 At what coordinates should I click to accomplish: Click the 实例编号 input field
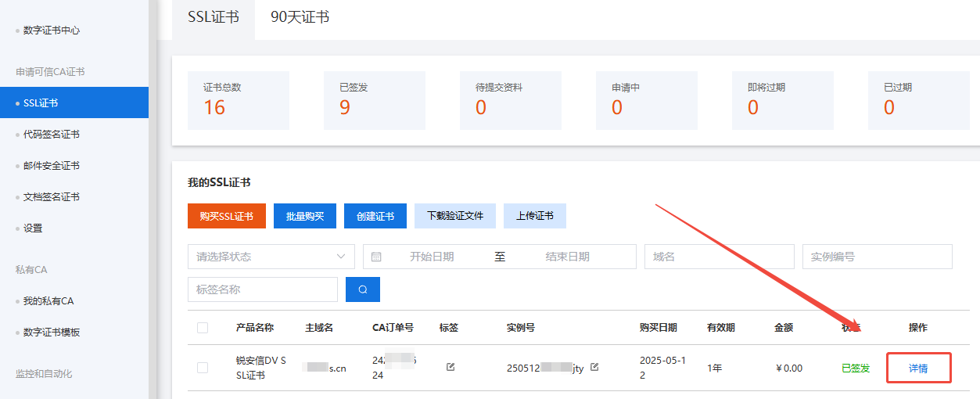click(877, 257)
